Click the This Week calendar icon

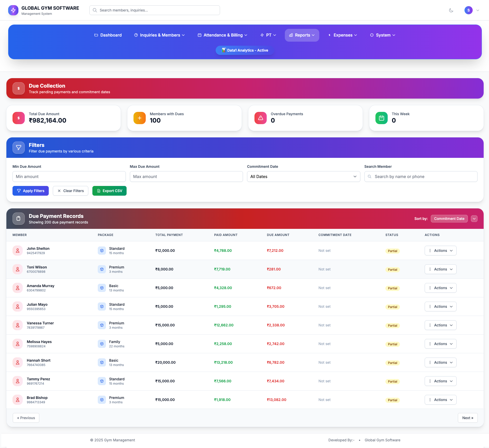pos(381,118)
